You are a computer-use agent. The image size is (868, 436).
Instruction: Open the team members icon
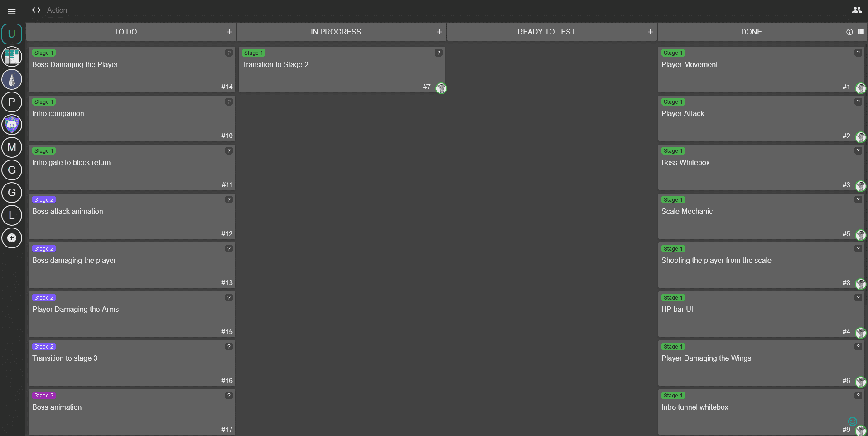(x=857, y=10)
